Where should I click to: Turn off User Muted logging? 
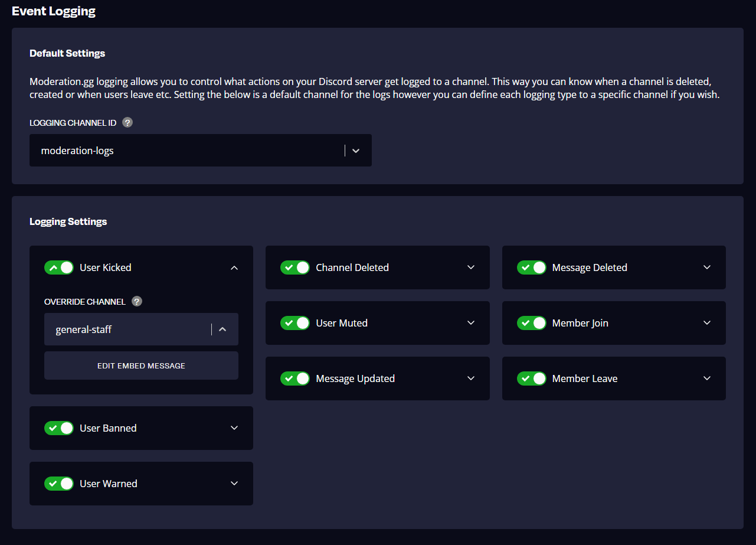pos(295,323)
